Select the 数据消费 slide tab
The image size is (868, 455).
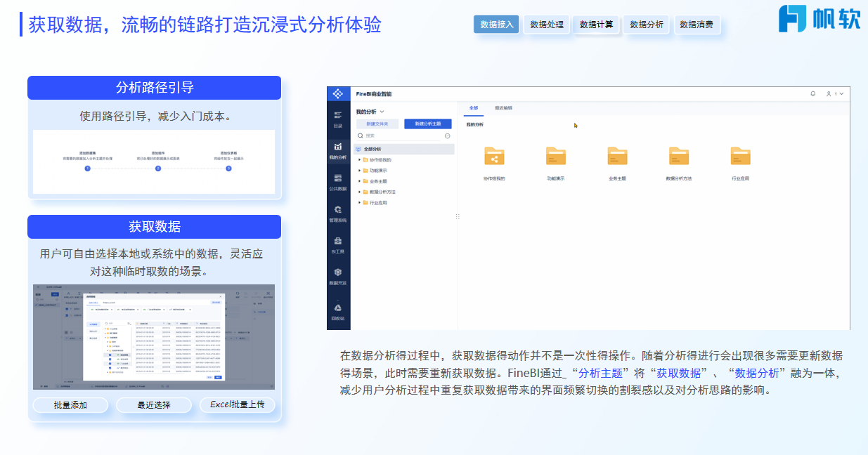click(x=697, y=25)
